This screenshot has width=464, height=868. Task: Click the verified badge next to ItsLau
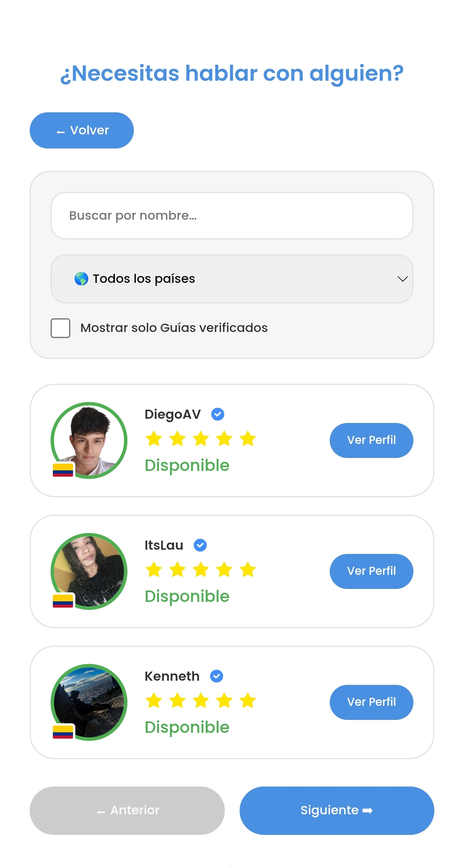200,545
